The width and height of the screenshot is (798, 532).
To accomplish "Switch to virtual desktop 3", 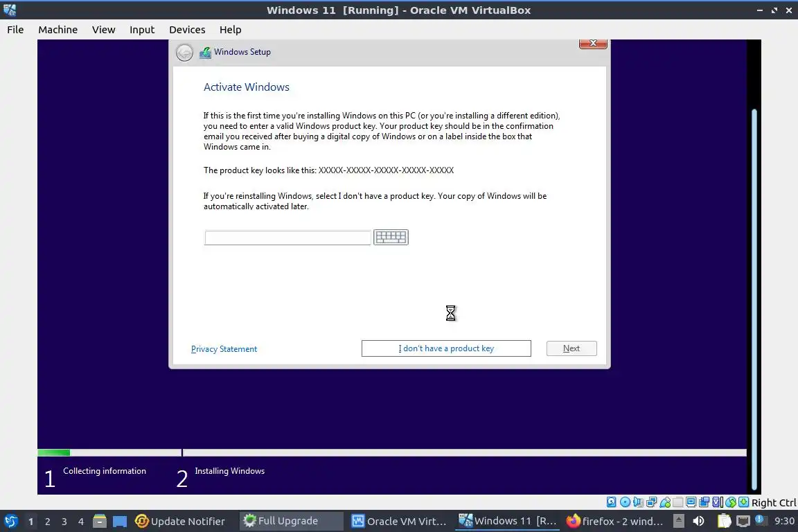I will coord(64,522).
